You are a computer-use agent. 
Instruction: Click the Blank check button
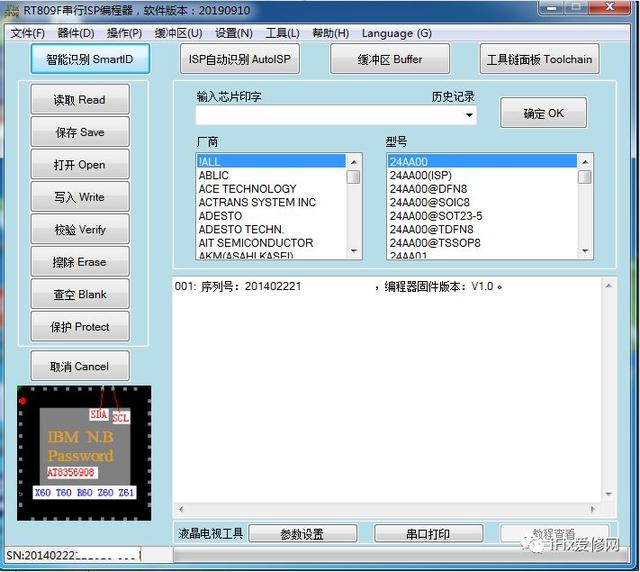pyautogui.click(x=80, y=294)
